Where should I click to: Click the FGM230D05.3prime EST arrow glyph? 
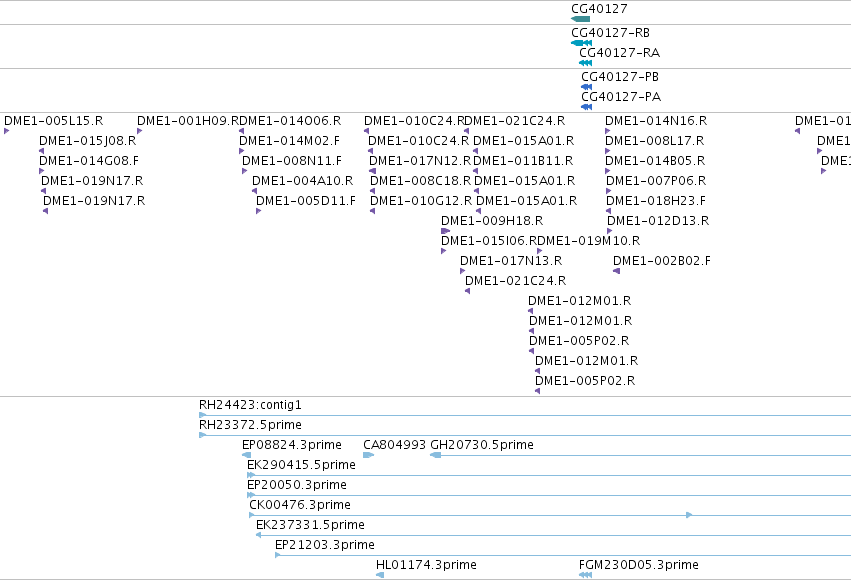[586, 575]
